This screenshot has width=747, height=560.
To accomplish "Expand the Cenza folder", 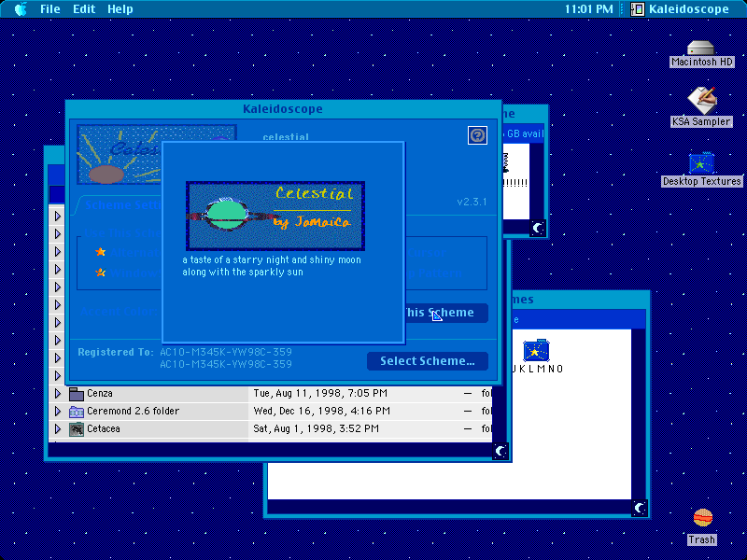I will tap(58, 393).
